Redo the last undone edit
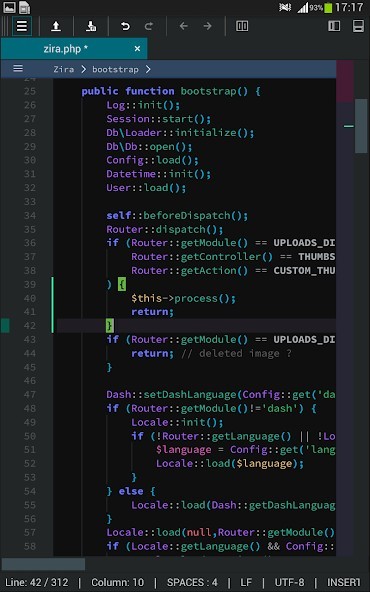 [x=149, y=26]
